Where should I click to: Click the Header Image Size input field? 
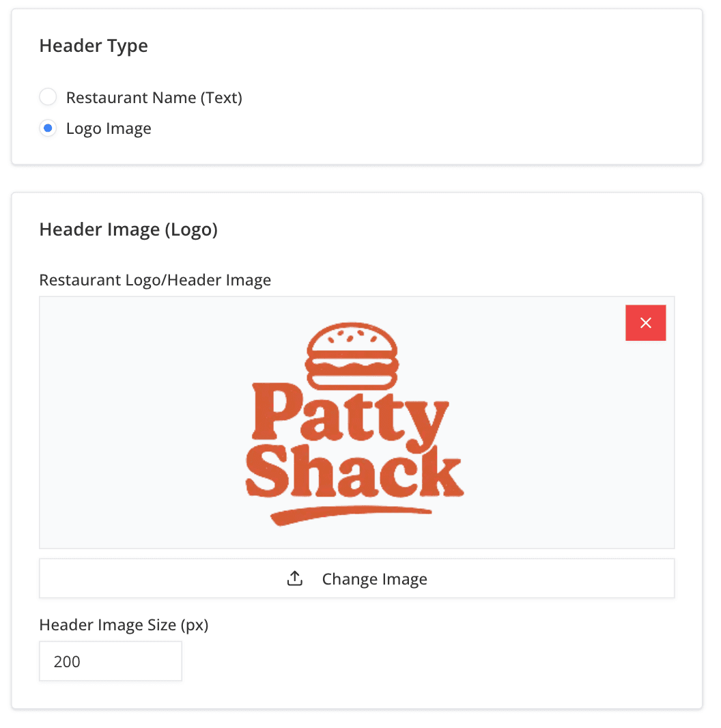point(110,660)
